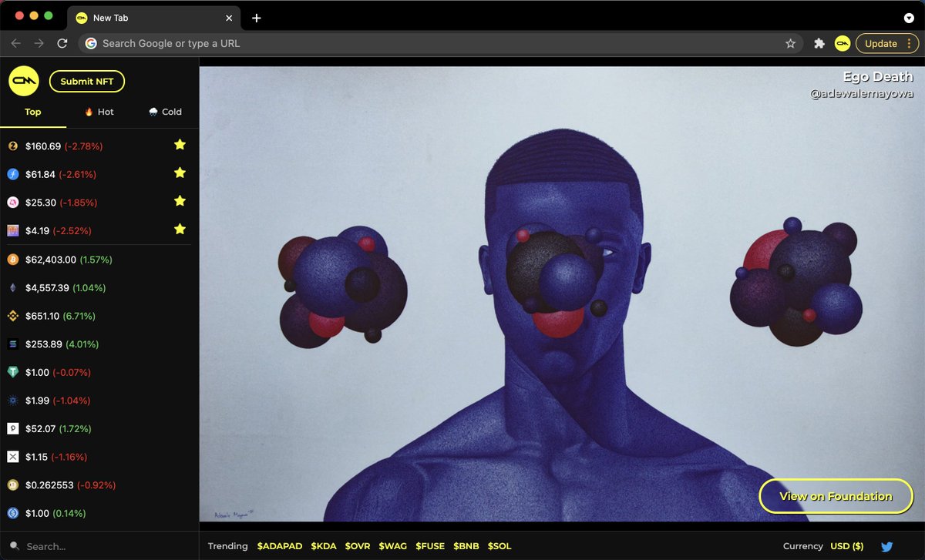
Task: Bookmark page using the star in address bar
Action: click(x=790, y=44)
